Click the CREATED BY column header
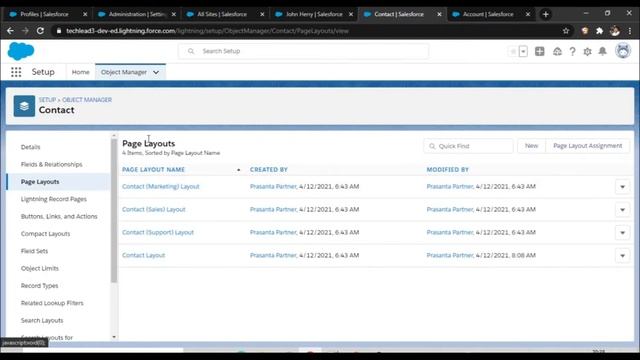640x360 pixels. coord(269,169)
